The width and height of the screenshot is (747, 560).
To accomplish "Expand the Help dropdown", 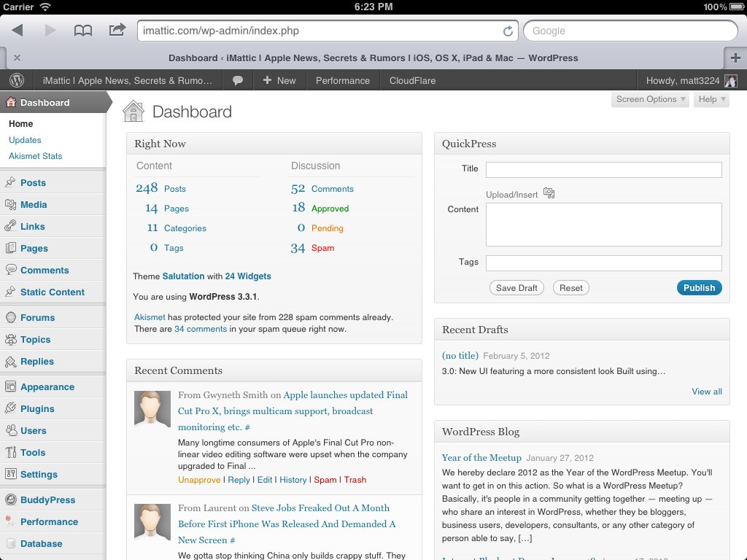I will tap(712, 99).
